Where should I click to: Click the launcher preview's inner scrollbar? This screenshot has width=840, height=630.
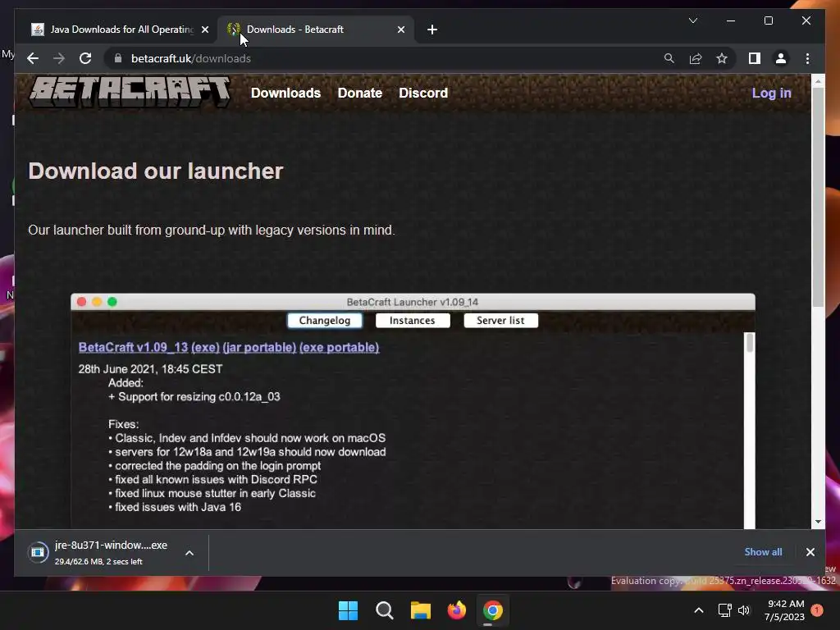(750, 343)
